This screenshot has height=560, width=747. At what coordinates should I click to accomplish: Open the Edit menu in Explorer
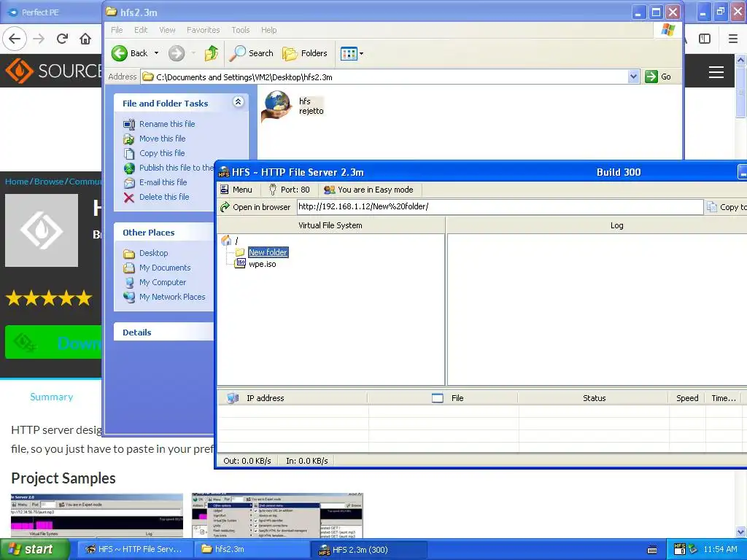pyautogui.click(x=141, y=30)
